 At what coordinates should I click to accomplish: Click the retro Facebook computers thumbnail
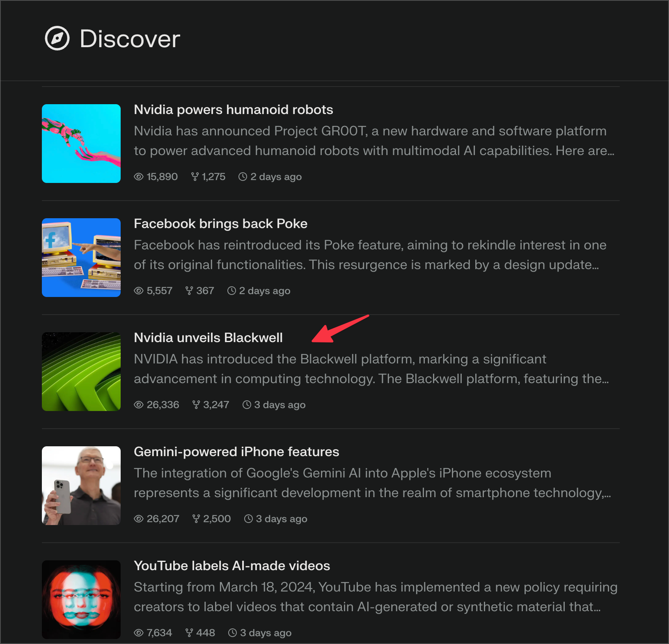pos(81,258)
